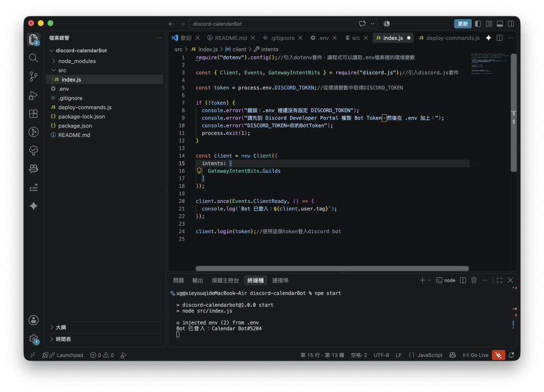Toggle the secondary side bar layout button

pyautogui.click(x=511, y=23)
